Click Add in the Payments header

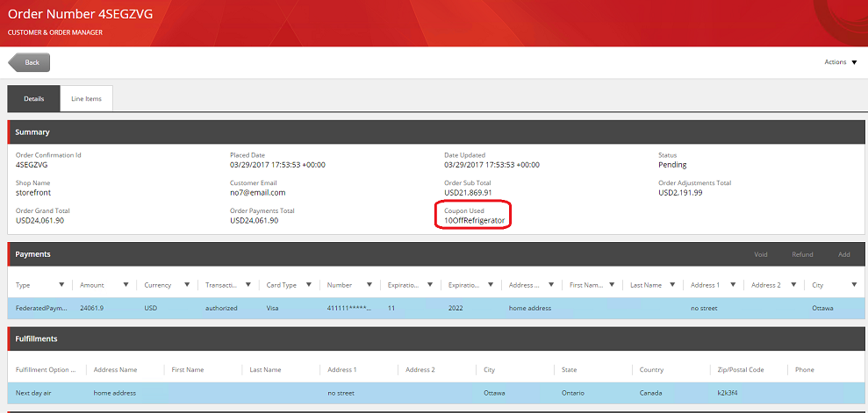coord(843,254)
